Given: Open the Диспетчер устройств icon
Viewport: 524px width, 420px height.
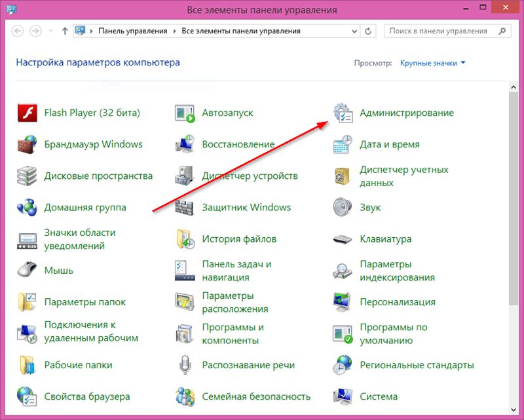Looking at the screenshot, I should [x=185, y=176].
